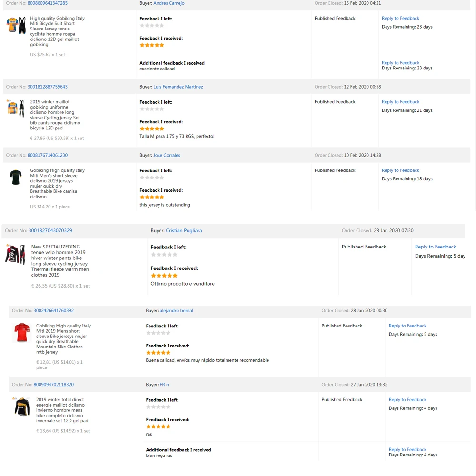Reply to Feedback for Cristian Pugliara's order

point(435,247)
